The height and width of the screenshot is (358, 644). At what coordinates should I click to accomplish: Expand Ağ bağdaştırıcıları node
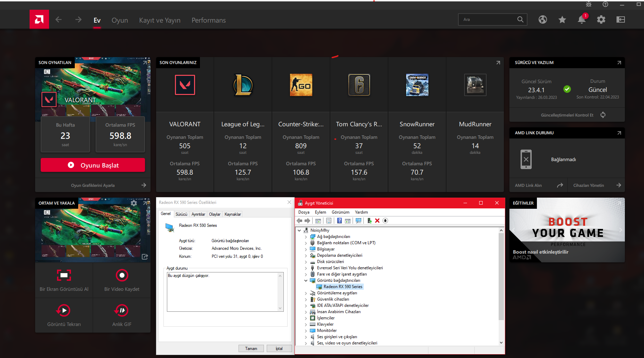306,237
